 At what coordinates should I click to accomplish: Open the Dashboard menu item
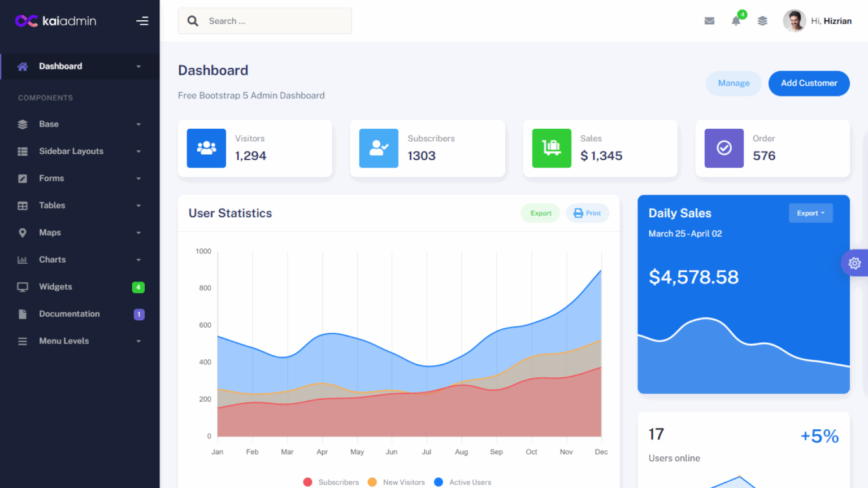point(60,66)
